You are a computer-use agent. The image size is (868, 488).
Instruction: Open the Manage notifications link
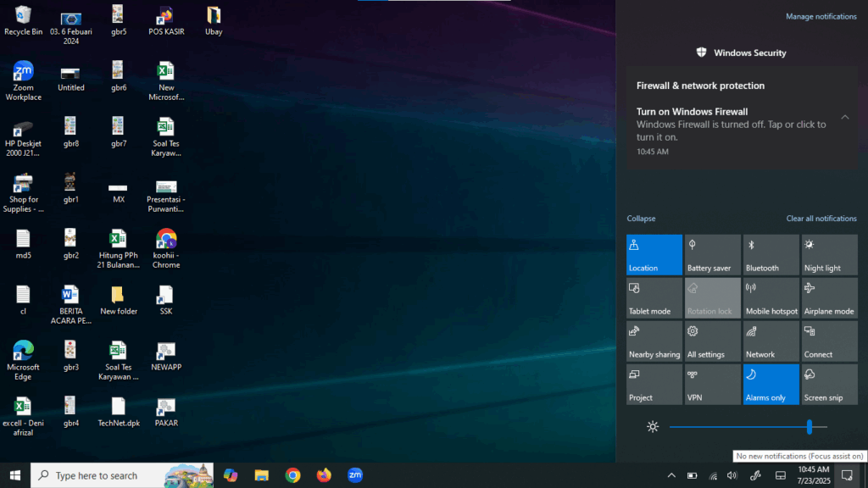click(x=821, y=17)
